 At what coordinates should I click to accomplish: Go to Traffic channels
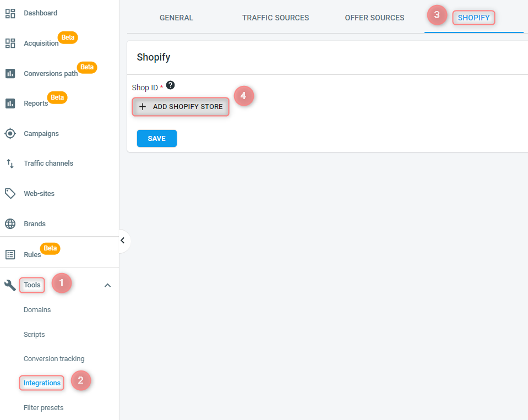point(48,163)
